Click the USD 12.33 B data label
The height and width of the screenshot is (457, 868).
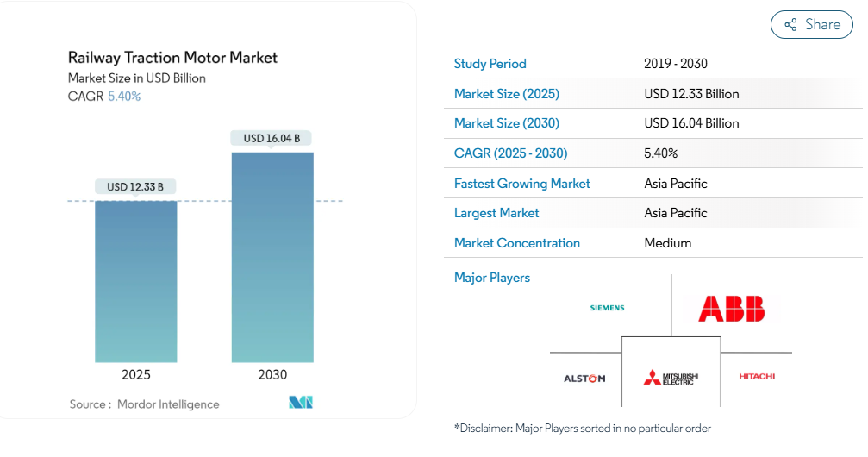[135, 186]
